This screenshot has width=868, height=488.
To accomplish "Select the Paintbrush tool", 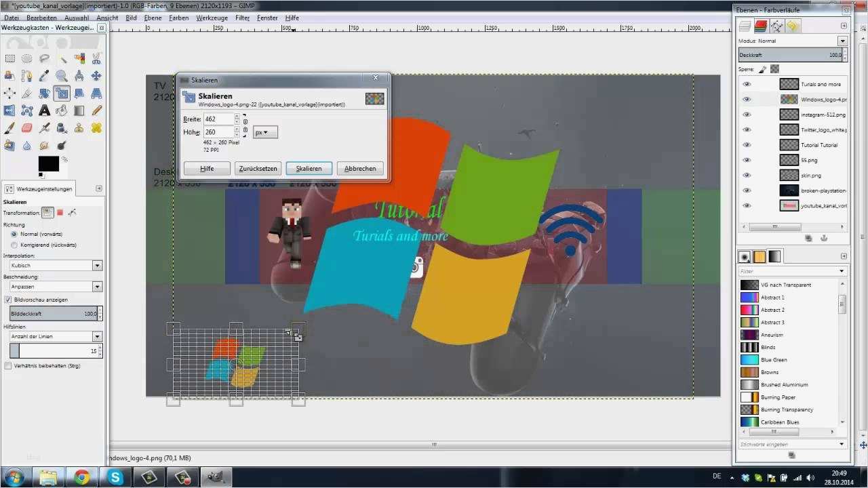I will 9,127.
